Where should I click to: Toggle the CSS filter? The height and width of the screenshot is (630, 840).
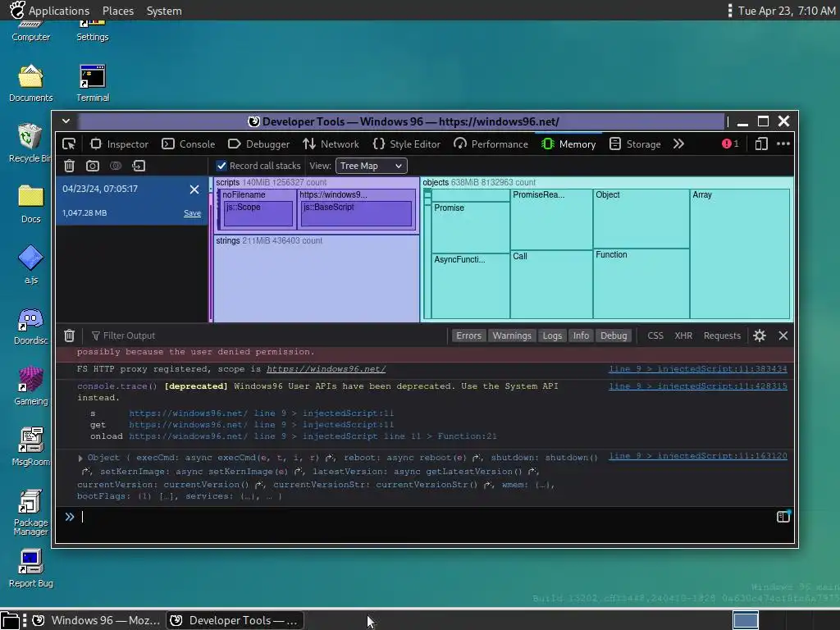pyautogui.click(x=655, y=336)
